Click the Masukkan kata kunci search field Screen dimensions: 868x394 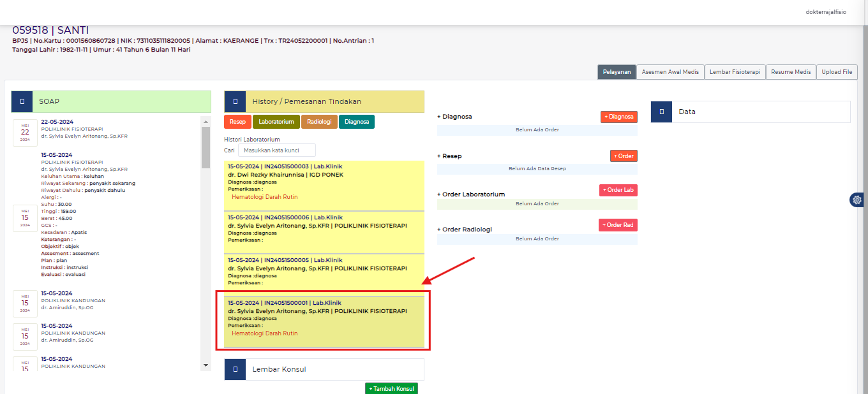pos(277,150)
